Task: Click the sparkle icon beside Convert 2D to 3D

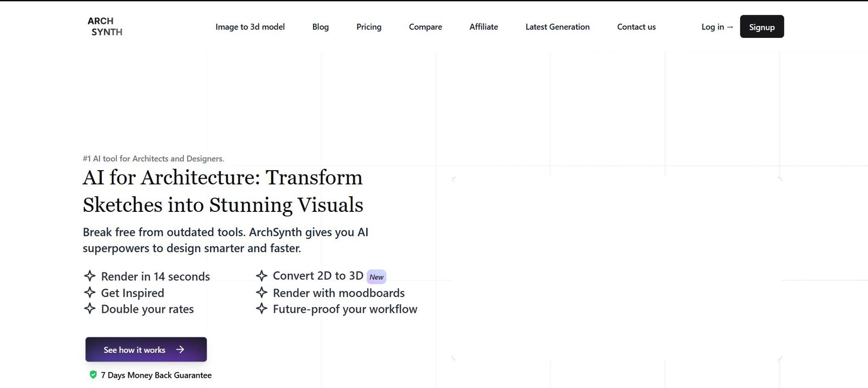Action: [x=263, y=276]
